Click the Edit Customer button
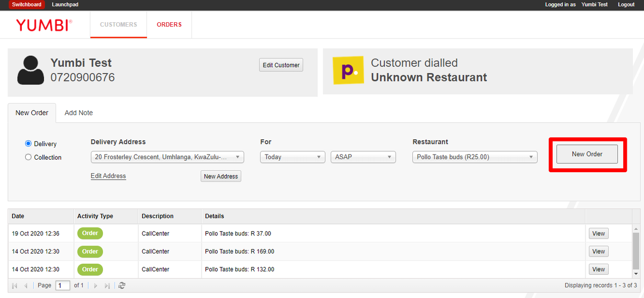 click(281, 65)
